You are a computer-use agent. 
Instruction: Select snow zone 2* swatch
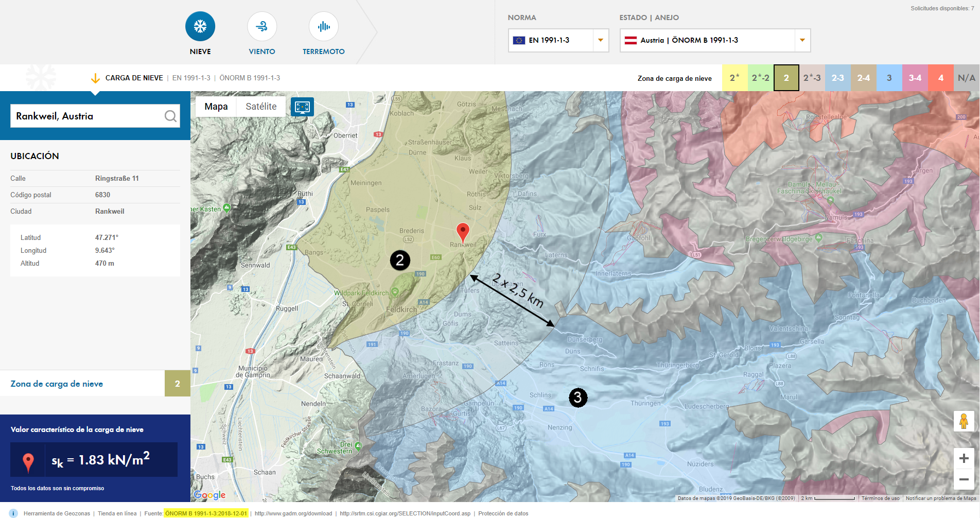pos(735,78)
